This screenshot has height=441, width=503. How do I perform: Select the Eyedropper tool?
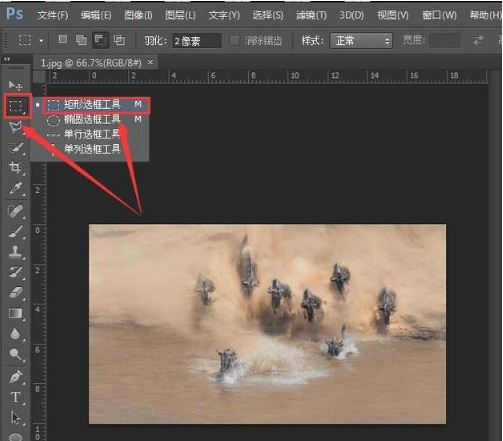pyautogui.click(x=15, y=188)
